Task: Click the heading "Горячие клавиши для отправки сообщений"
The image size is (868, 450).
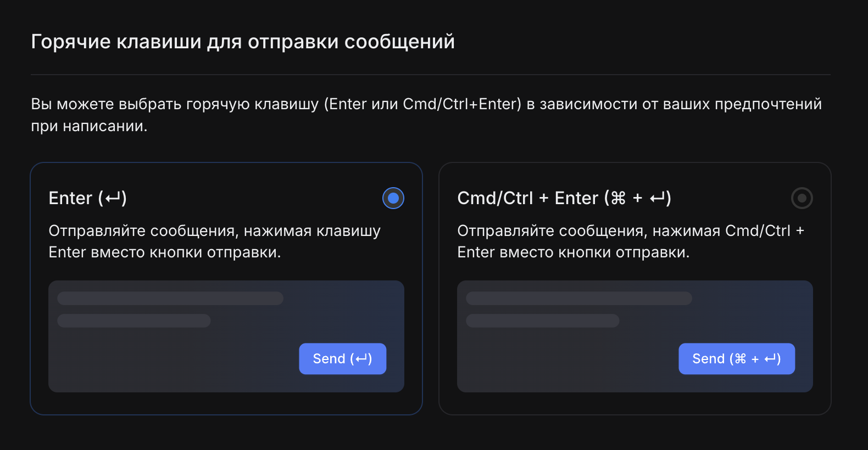Action: (243, 42)
